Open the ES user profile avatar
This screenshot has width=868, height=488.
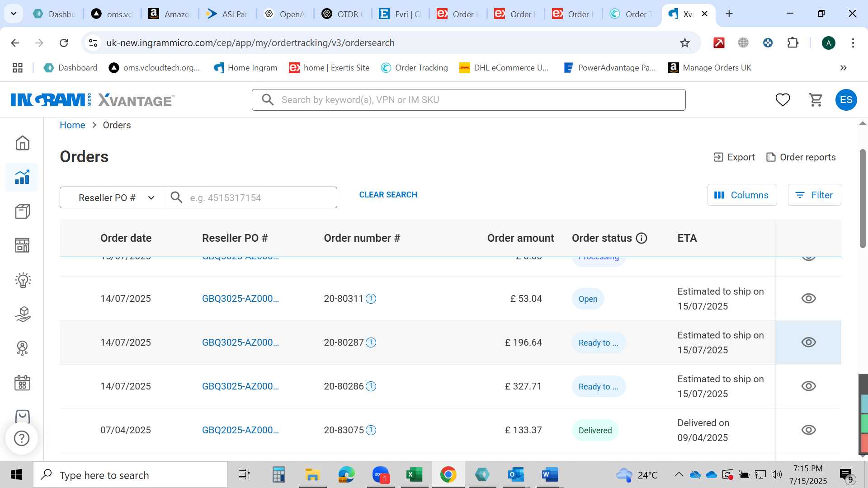click(846, 100)
